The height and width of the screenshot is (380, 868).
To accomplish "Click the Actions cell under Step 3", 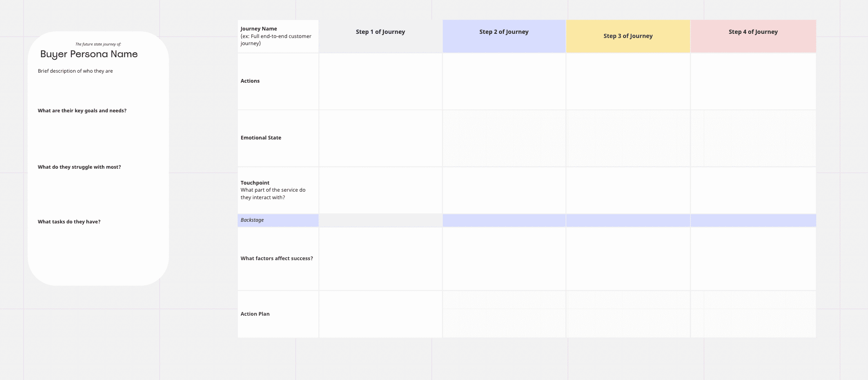I will (628, 81).
